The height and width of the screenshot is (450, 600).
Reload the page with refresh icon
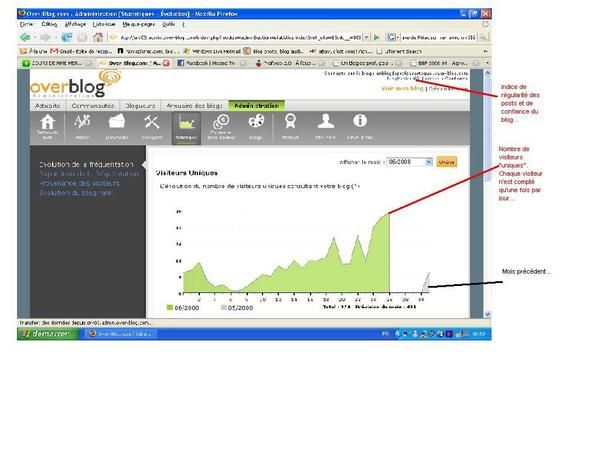[x=67, y=37]
